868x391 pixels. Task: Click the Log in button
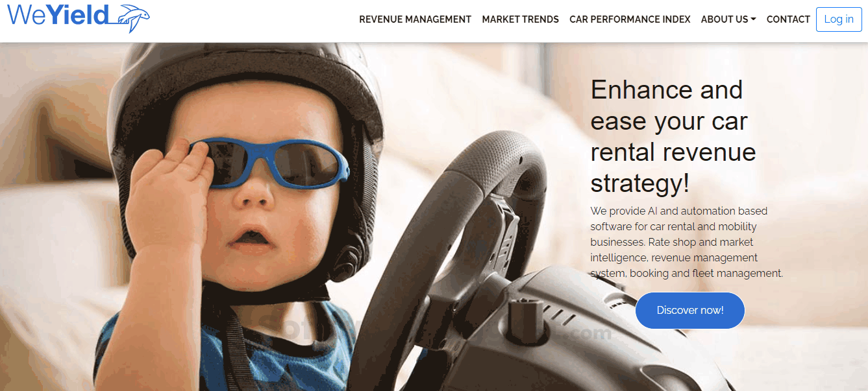pos(839,19)
